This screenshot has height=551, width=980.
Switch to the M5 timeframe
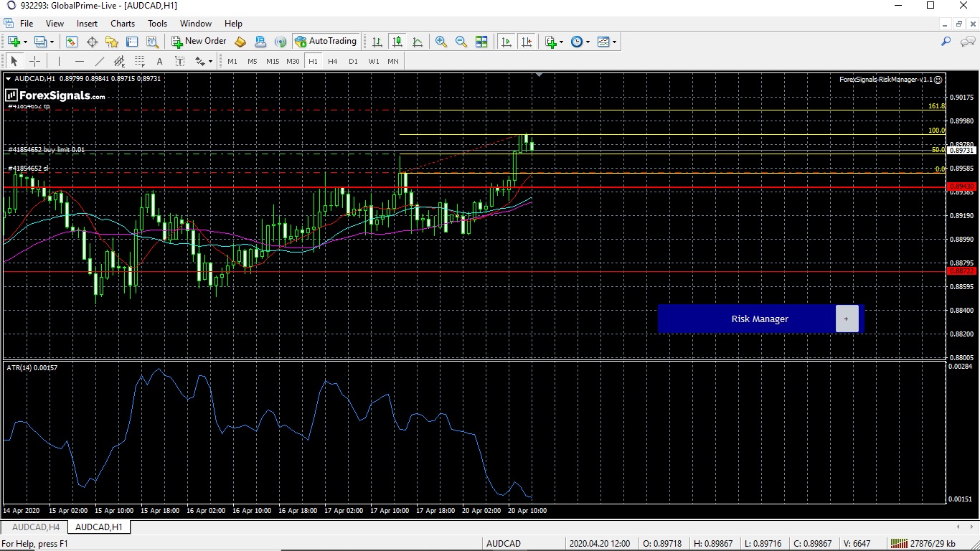click(253, 61)
